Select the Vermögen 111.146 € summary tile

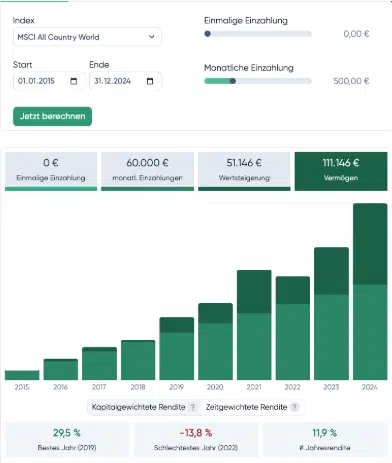coord(341,171)
